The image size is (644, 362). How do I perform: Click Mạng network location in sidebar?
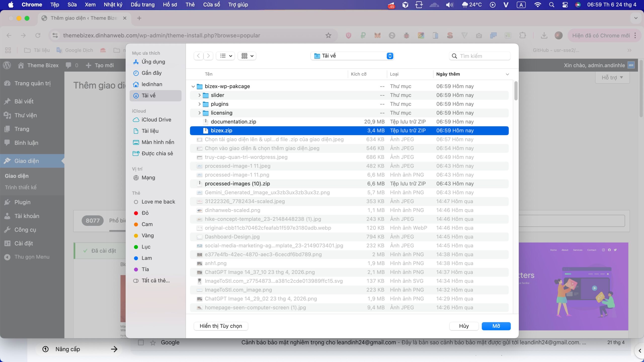coord(148,178)
